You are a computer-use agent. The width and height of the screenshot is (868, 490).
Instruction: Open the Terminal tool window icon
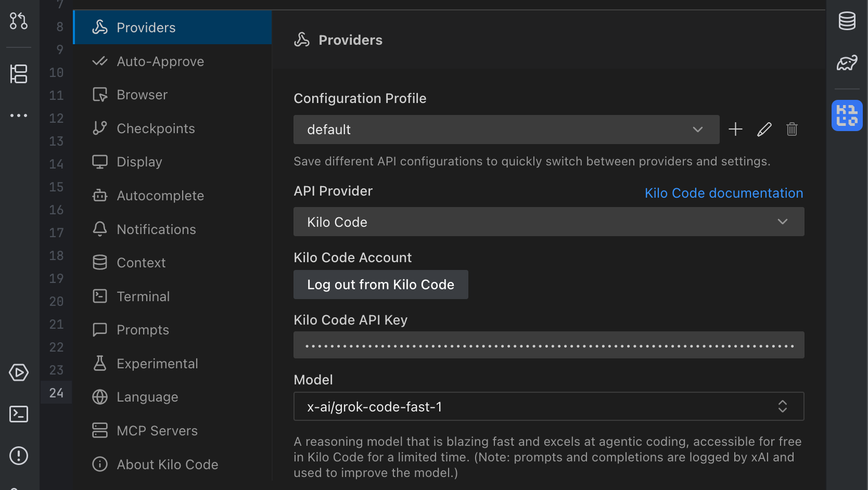(19, 414)
